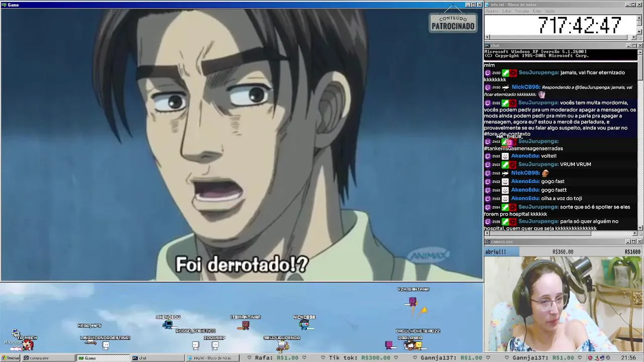Click NickCB98 username in reply message
Screen dimensions: 644x362
[x=526, y=87]
